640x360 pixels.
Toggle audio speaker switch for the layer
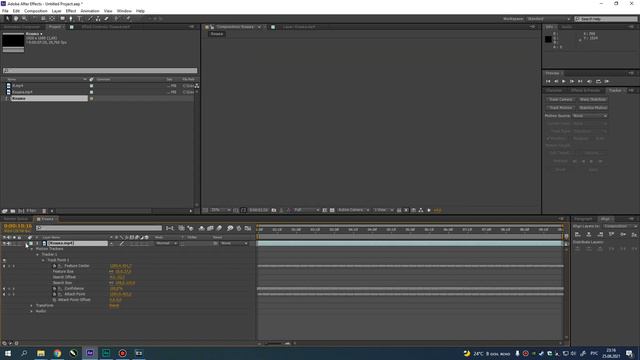(9, 243)
